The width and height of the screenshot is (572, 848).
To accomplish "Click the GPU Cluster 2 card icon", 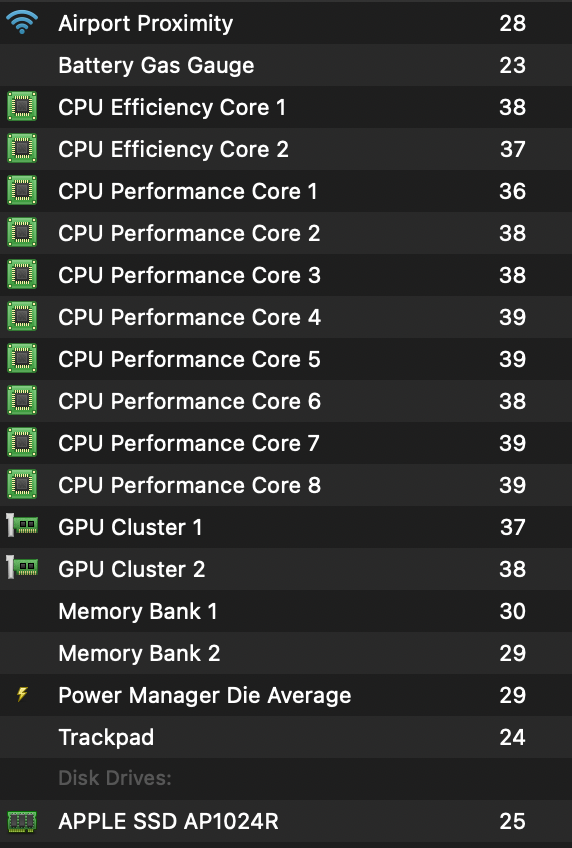I will tap(22, 568).
